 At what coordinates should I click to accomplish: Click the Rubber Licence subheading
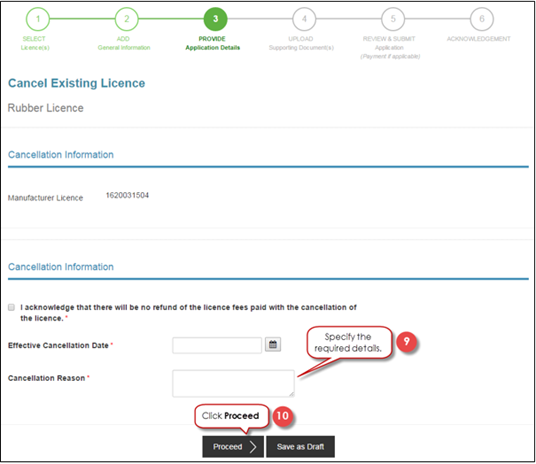(45, 108)
